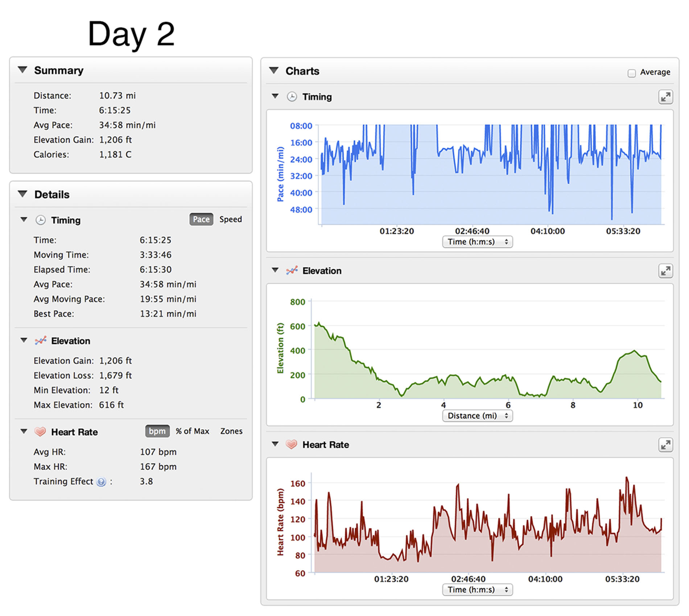Switch heart rate view to Zones
689x616 pixels.
point(231,431)
